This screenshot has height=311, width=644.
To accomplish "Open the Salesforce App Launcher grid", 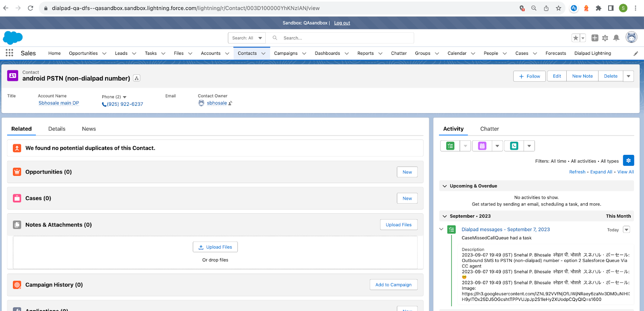I will pyautogui.click(x=9, y=53).
